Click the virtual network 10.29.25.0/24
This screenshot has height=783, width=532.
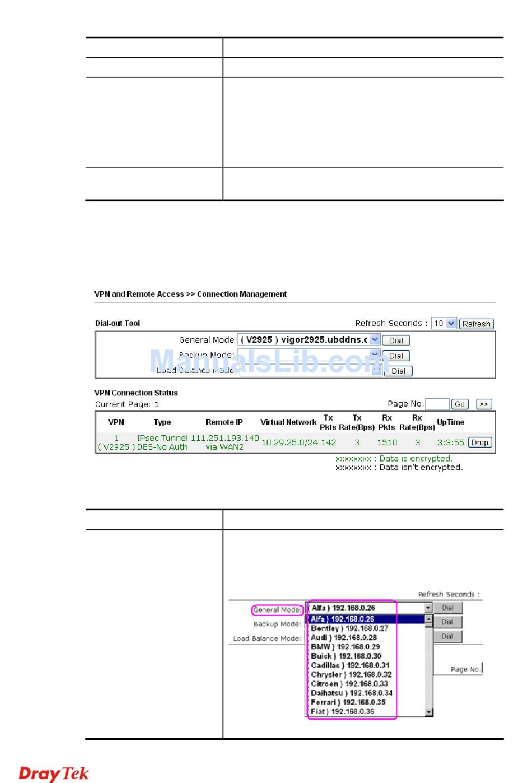point(290,442)
